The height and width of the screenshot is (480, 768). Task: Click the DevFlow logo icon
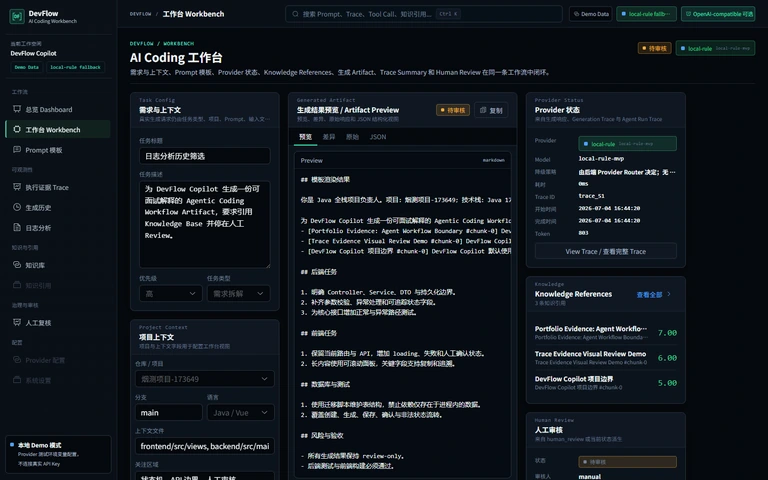17,16
